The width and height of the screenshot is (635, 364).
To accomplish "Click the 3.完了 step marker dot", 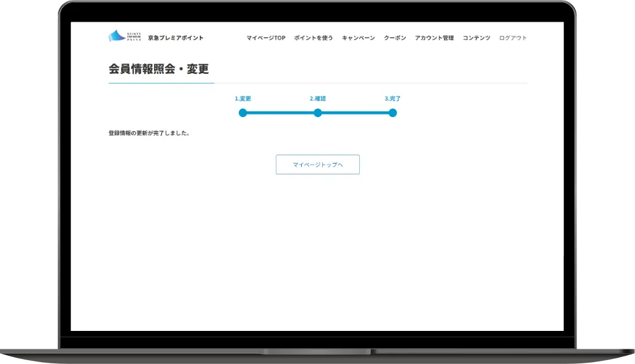I will [x=392, y=113].
